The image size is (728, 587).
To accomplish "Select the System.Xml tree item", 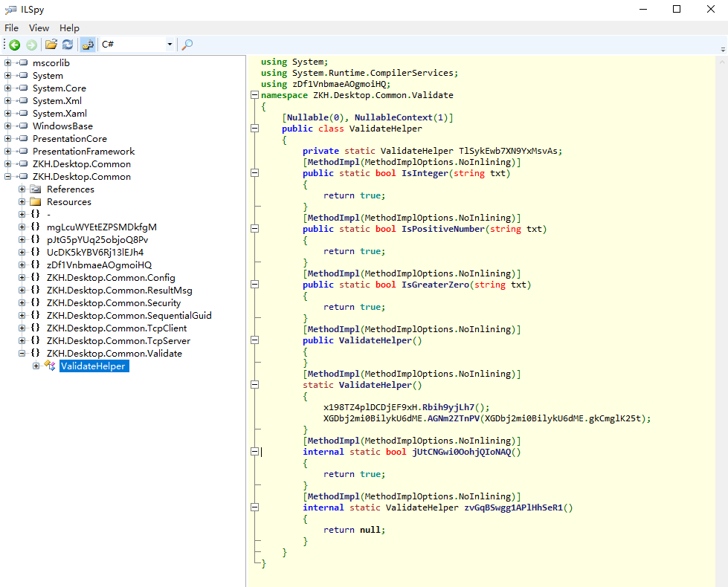I will (57, 100).
